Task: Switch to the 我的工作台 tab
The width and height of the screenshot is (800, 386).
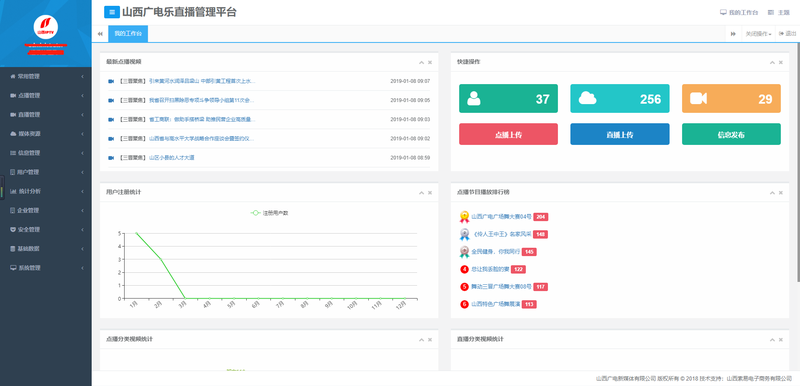Action: pos(128,34)
